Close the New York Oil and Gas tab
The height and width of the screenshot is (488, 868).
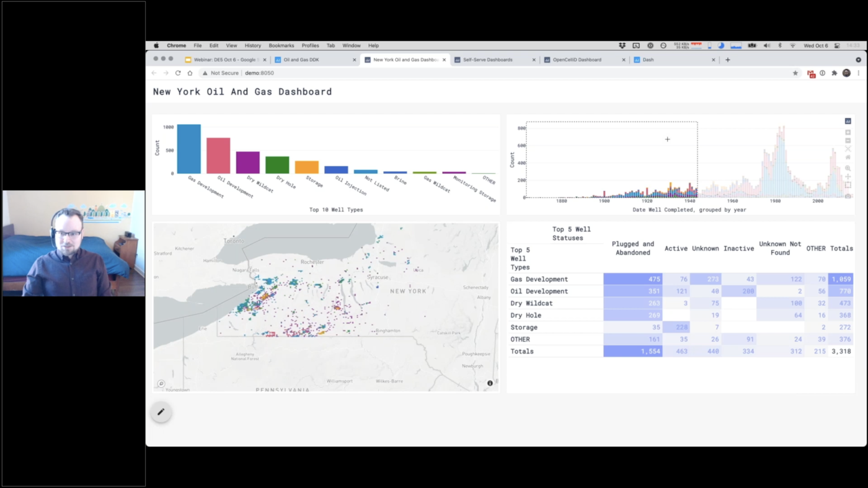[444, 60]
